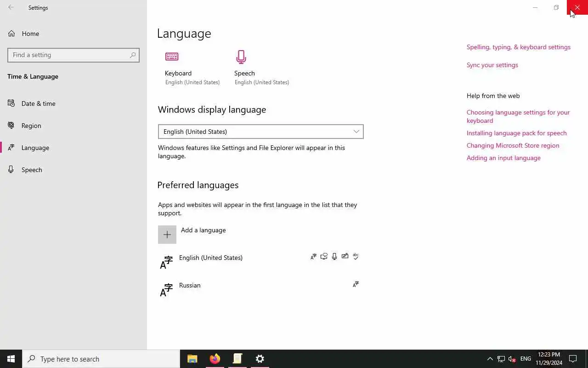Click display language icon on English row

pos(313,257)
